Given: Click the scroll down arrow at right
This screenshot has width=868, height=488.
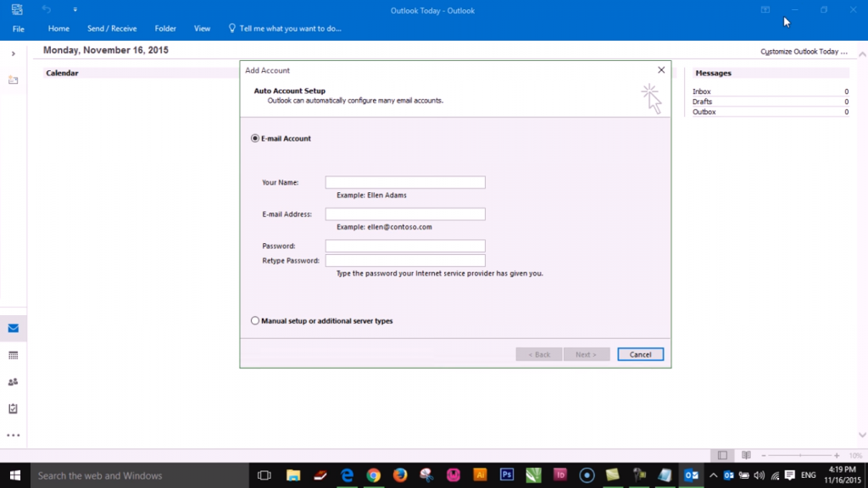Looking at the screenshot, I should pos(862,435).
